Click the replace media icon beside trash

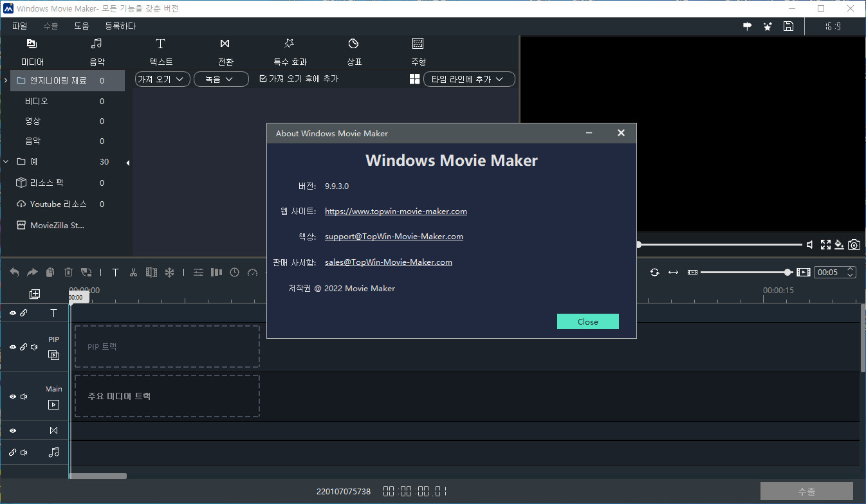point(86,273)
